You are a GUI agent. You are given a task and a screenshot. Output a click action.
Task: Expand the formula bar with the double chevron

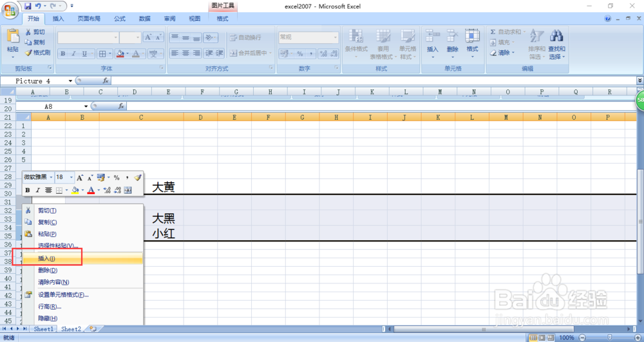(x=640, y=81)
